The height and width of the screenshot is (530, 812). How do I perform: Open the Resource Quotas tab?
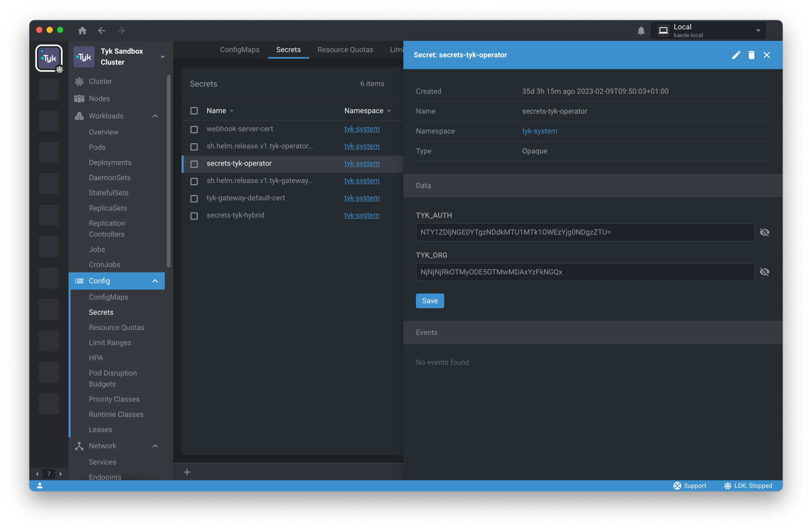point(345,50)
